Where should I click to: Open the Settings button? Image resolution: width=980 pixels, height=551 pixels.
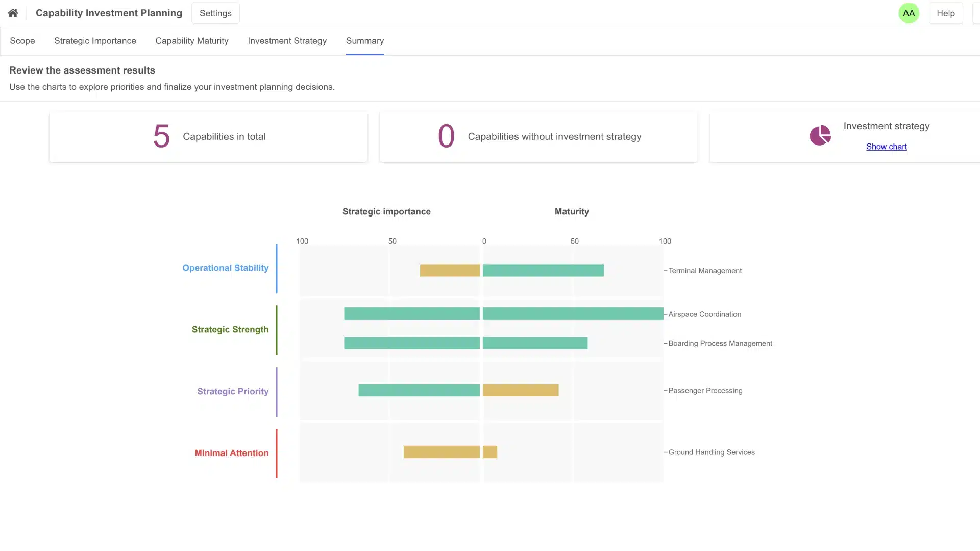click(215, 13)
